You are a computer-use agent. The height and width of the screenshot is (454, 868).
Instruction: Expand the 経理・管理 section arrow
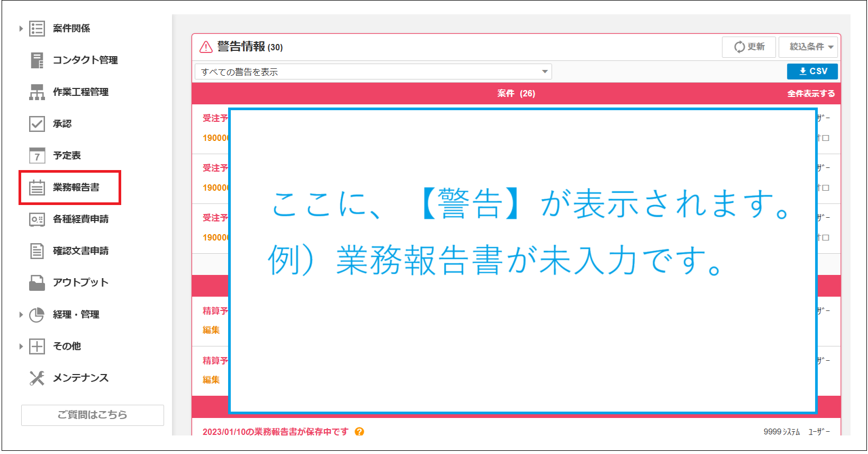21,315
